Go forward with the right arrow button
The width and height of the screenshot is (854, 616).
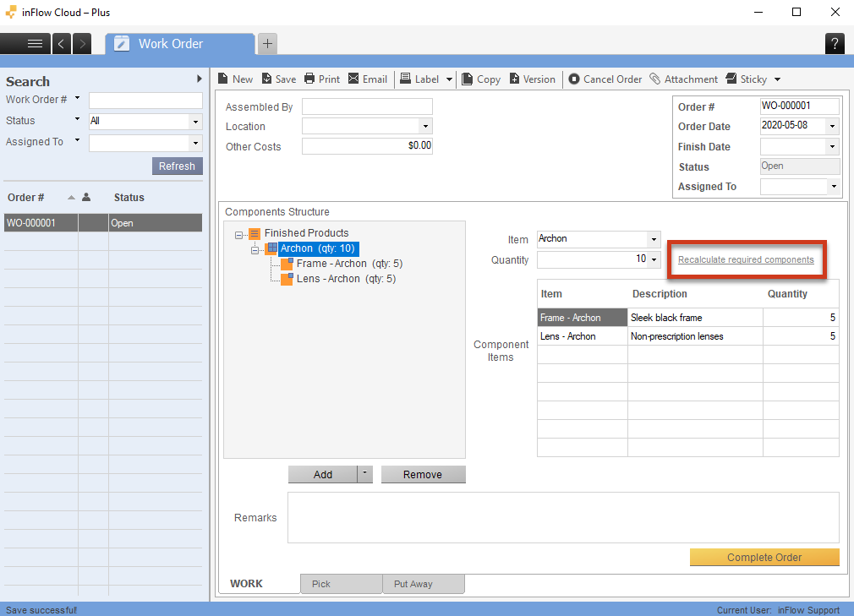[x=82, y=44]
